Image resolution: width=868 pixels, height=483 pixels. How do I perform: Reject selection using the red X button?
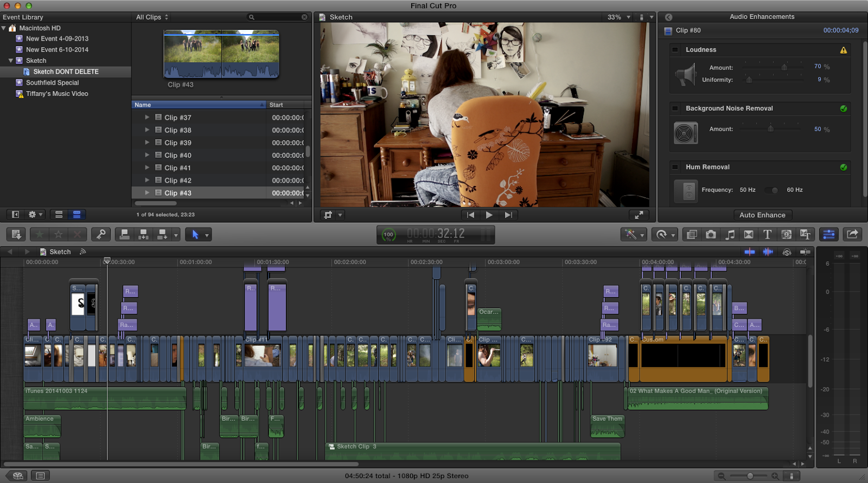point(77,234)
